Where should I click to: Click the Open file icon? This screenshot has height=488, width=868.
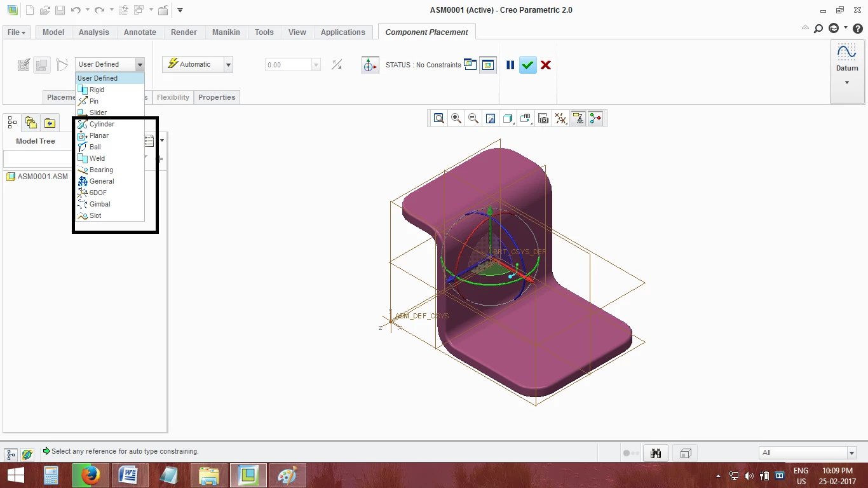44,10
